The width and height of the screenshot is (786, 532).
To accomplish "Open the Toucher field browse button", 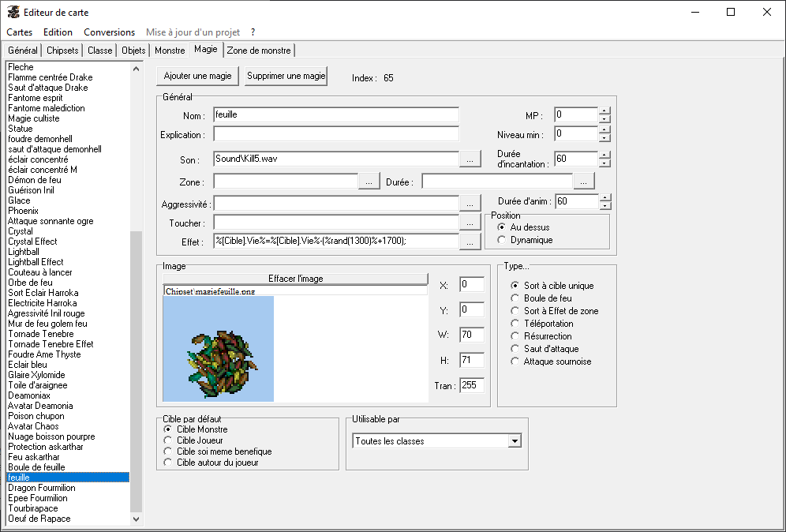I will point(470,223).
